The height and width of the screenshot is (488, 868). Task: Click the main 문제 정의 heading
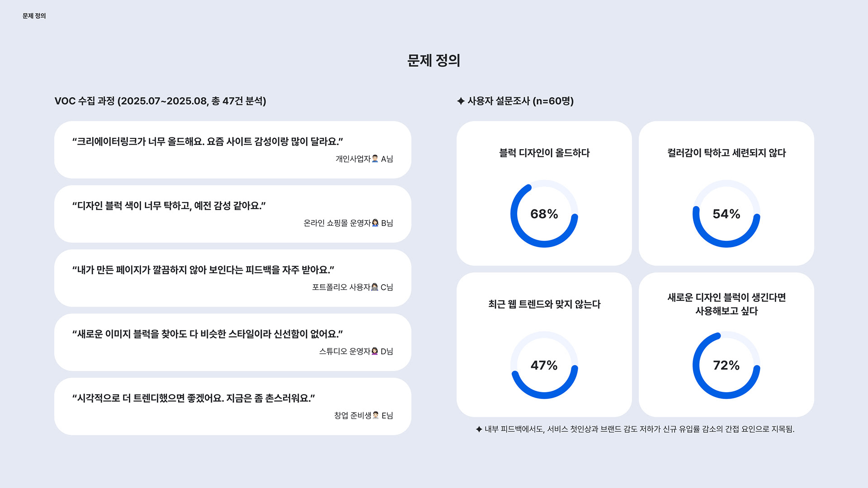click(434, 60)
